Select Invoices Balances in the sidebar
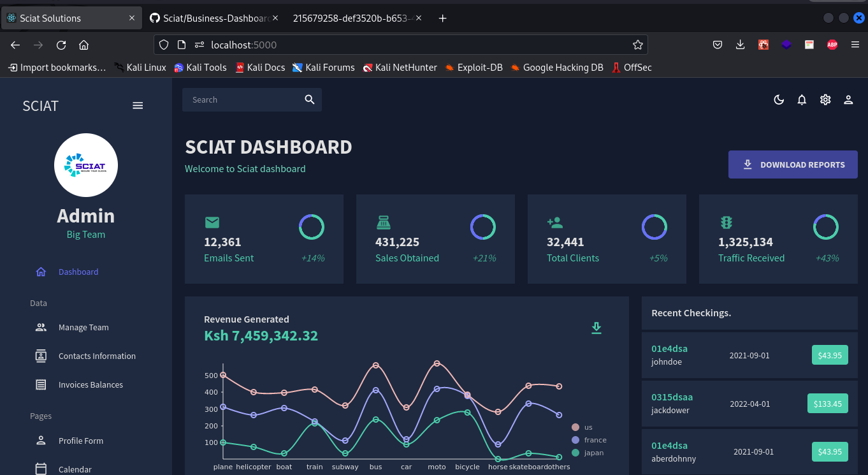Image resolution: width=868 pixels, height=475 pixels. [90, 384]
